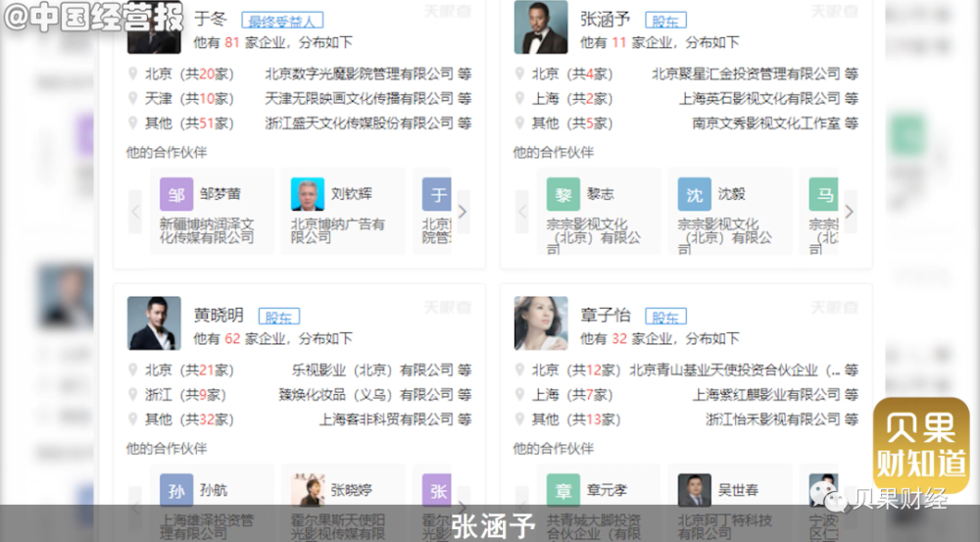The image size is (980, 542).
Task: Click 张涵予's profile photo
Action: point(541,26)
